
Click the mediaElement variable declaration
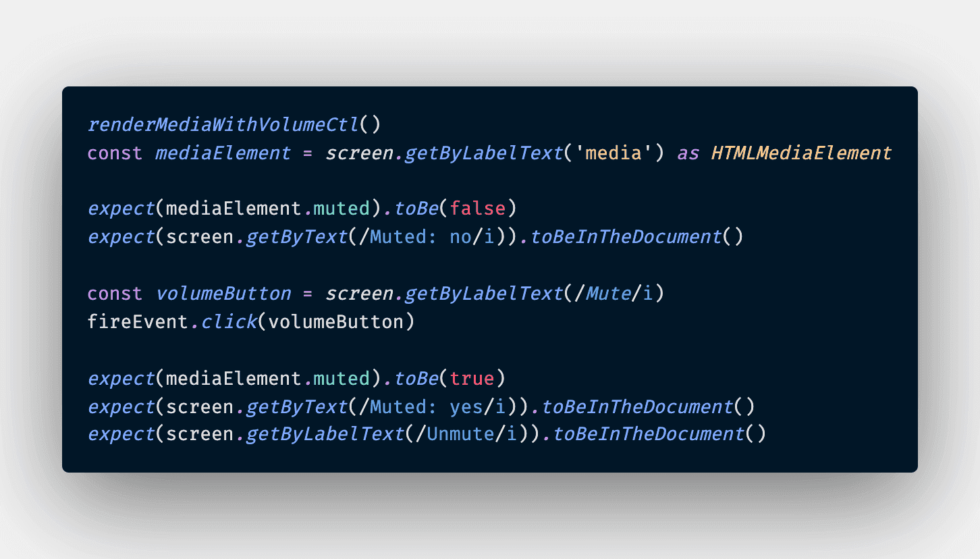pos(223,153)
